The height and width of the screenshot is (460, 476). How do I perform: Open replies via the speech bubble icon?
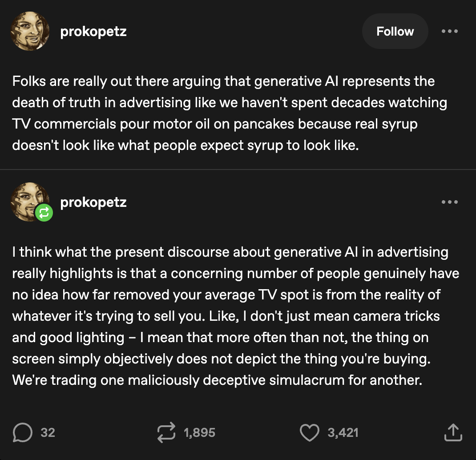coord(23,432)
